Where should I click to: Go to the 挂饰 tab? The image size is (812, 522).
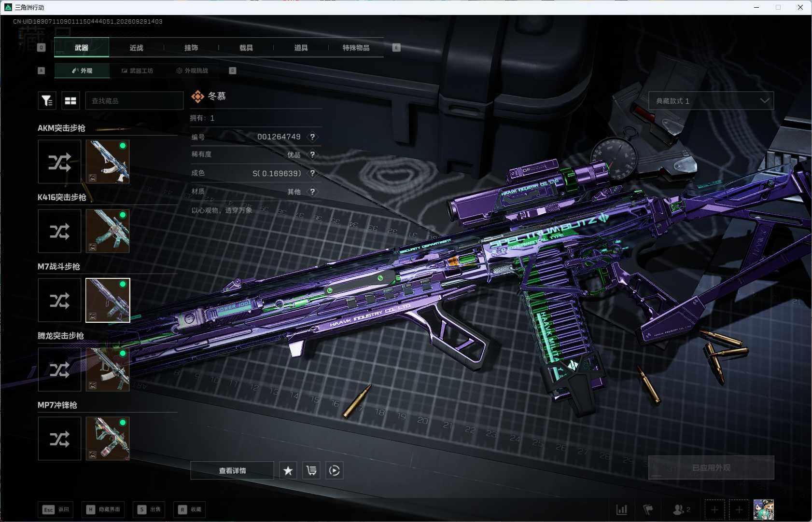191,47
